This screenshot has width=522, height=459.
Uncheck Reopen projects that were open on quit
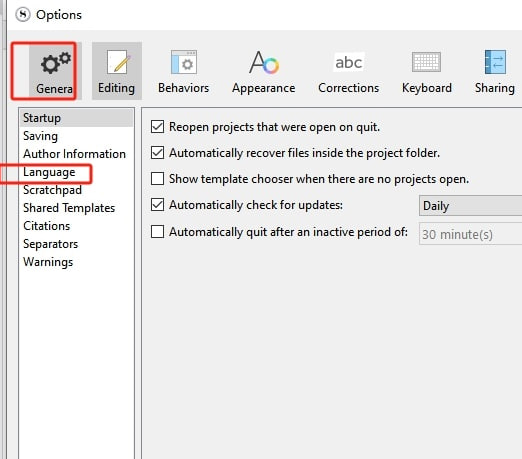click(x=157, y=127)
